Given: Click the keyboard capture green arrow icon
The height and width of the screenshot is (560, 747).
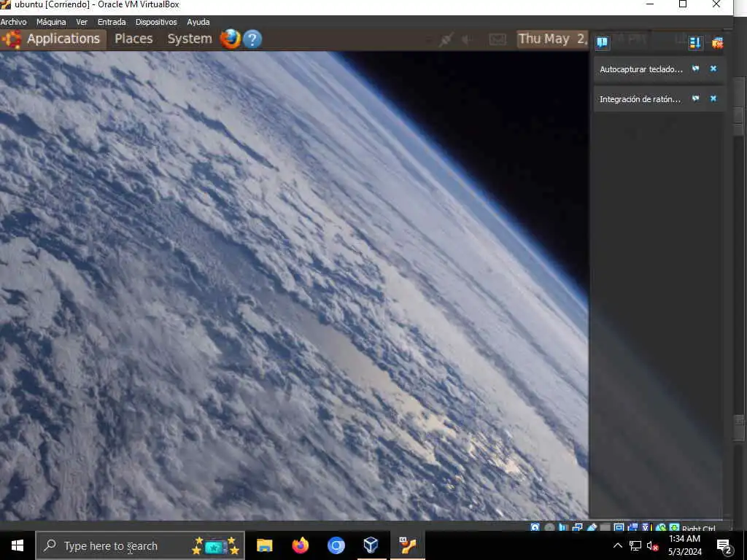Looking at the screenshot, I should pyautogui.click(x=675, y=528).
